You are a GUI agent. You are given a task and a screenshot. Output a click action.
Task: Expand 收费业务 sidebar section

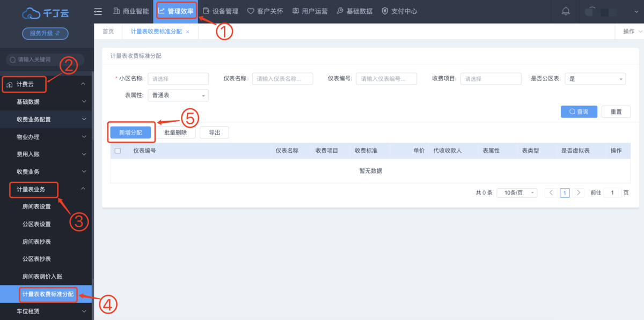click(x=46, y=172)
